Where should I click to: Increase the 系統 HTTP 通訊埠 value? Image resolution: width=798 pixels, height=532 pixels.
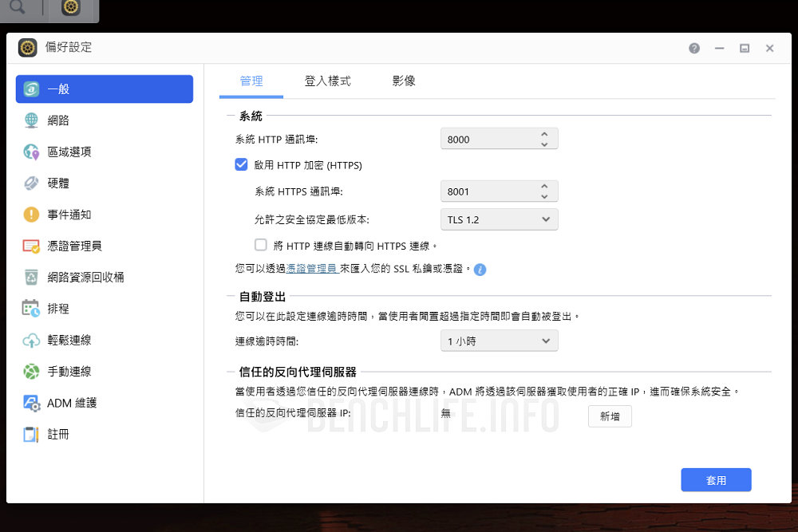pos(544,134)
